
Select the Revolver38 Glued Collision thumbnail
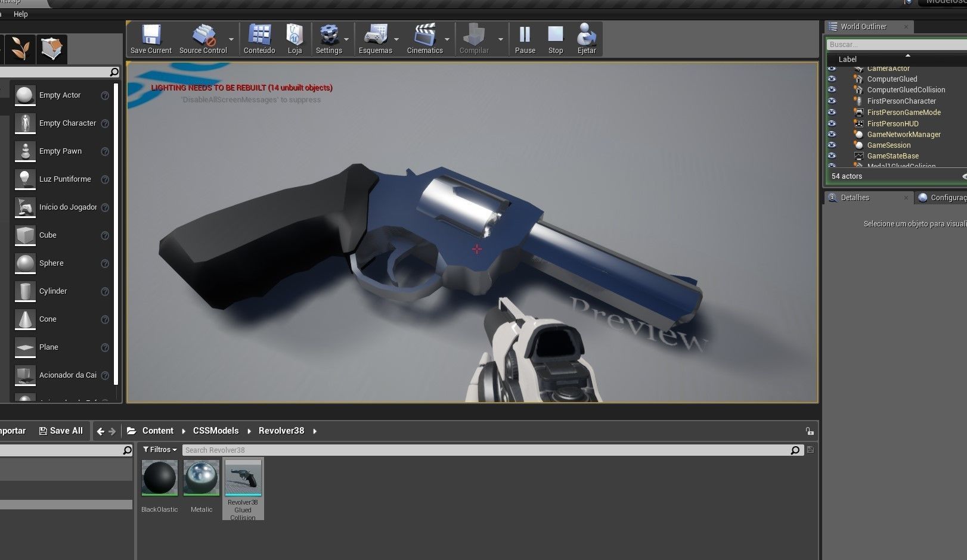(x=243, y=478)
